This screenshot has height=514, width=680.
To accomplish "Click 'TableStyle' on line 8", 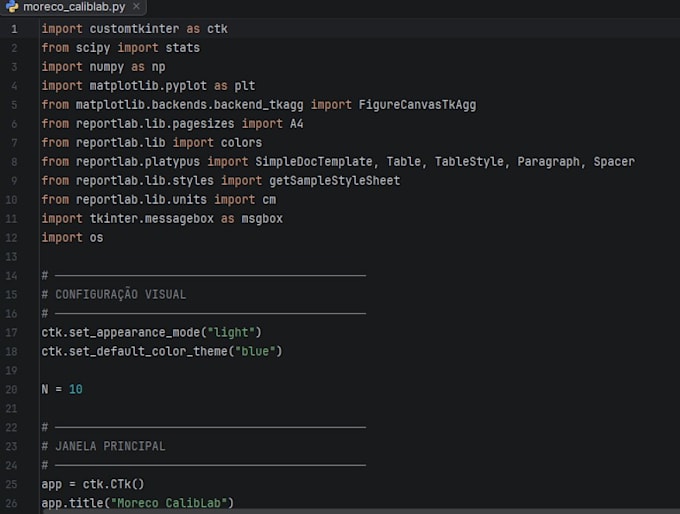I will 469,162.
